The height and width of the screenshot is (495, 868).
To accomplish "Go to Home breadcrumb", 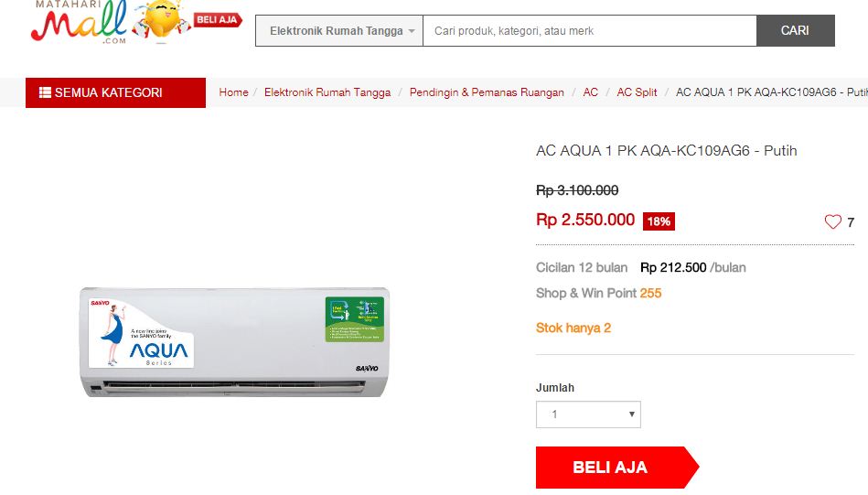I will [x=233, y=92].
